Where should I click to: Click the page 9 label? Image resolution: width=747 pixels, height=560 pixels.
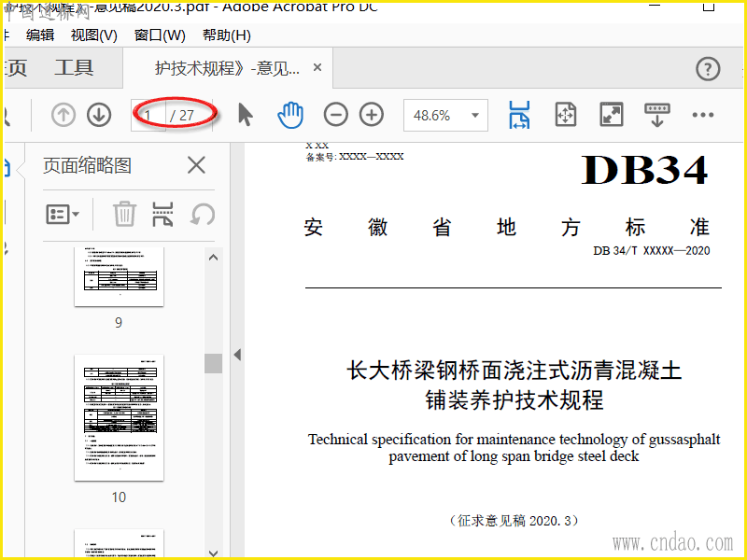point(119,323)
